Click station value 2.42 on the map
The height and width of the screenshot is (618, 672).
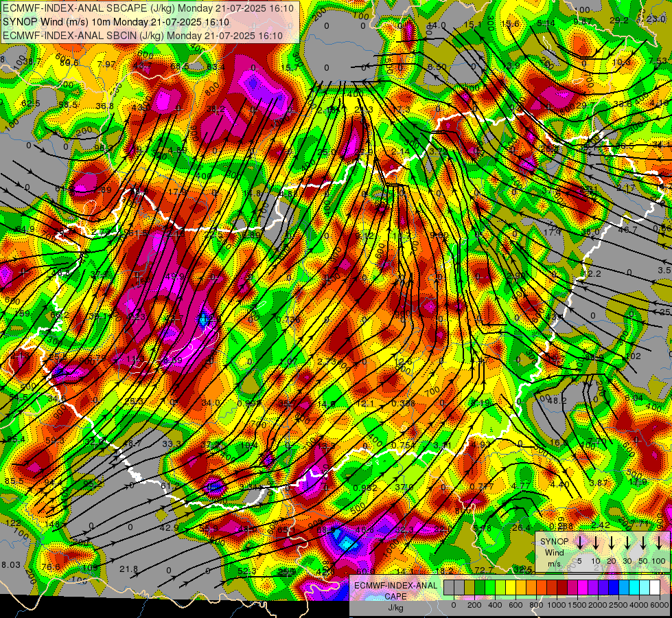click(601, 525)
